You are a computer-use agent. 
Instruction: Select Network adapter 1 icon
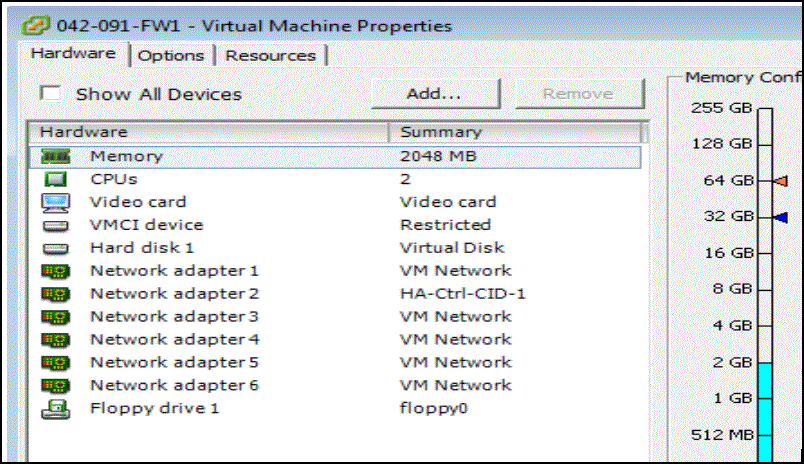tap(54, 271)
